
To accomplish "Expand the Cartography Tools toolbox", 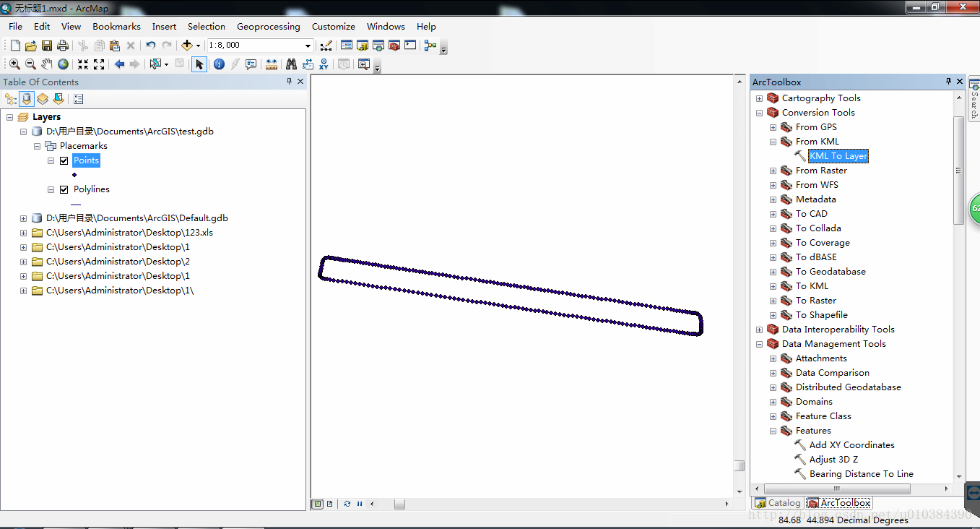I will [x=759, y=98].
